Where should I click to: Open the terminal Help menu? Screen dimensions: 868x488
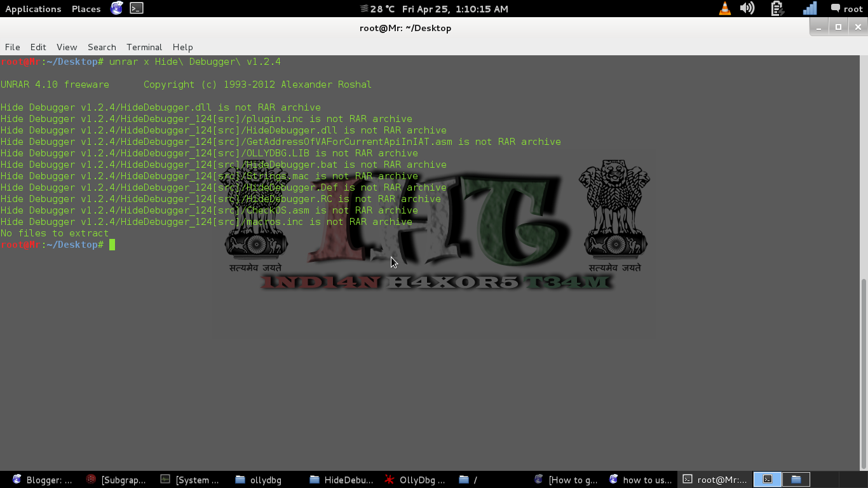182,47
